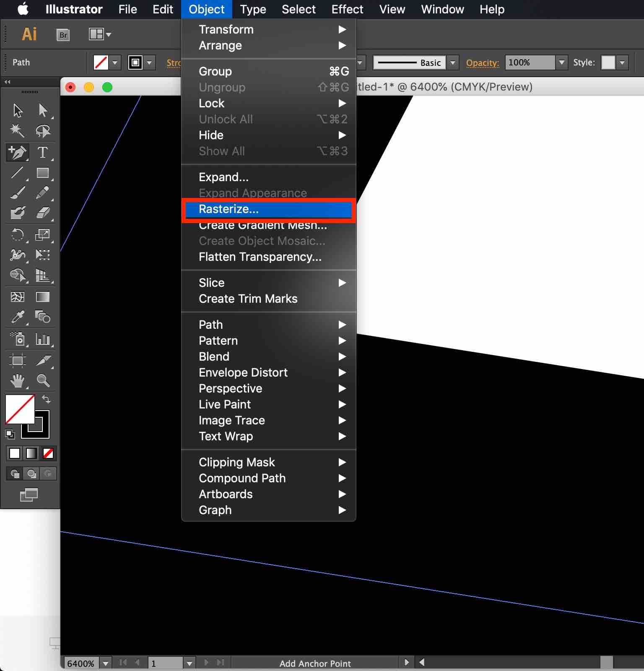The height and width of the screenshot is (671, 644).
Task: Select the Artboard tool
Action: [x=18, y=361]
